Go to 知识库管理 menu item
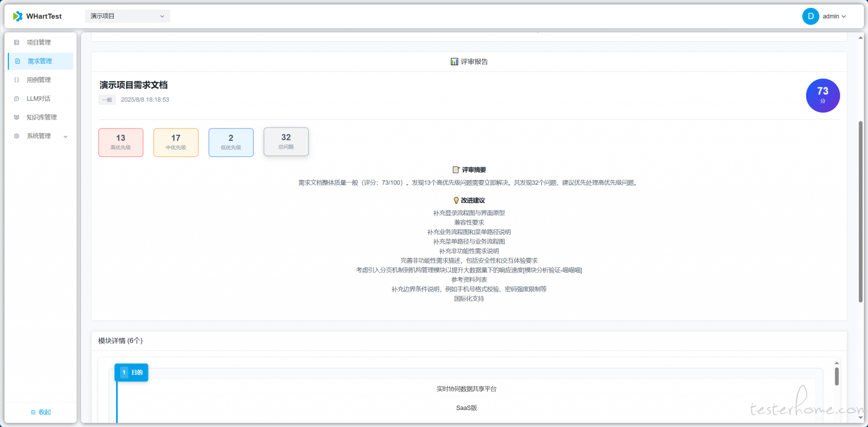Viewport: 868px width, 427px height. point(42,117)
